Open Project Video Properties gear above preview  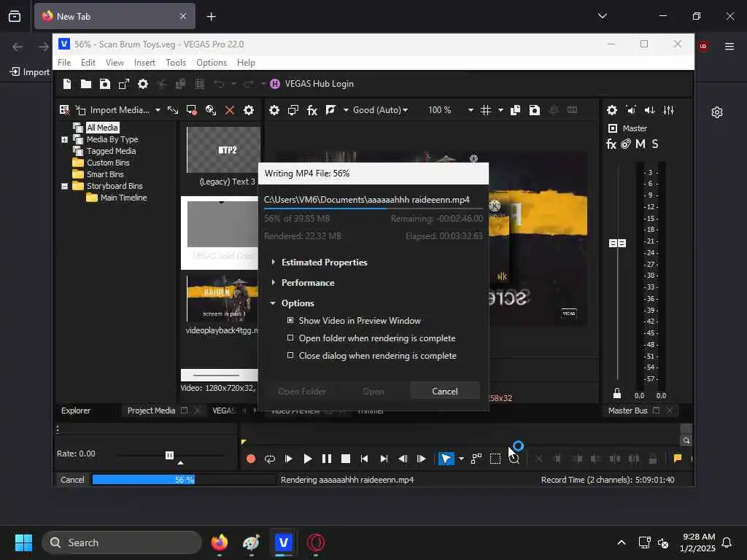274,110
